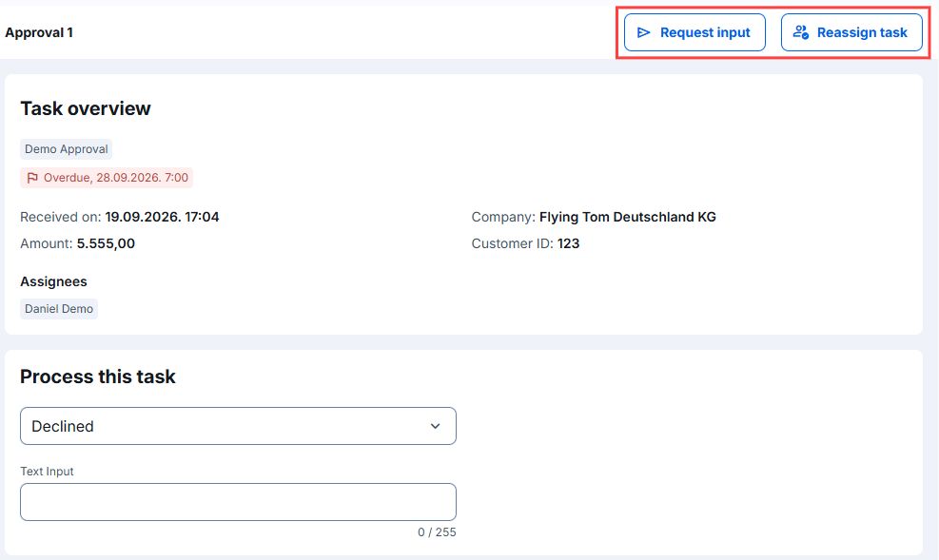Click the Process this task heading

click(98, 377)
